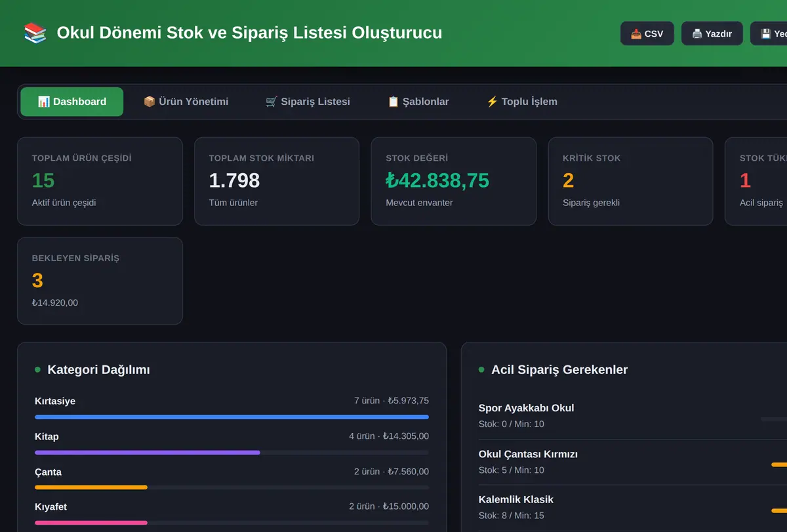
Task: Select the pending order amount ₺14.920,00
Action: [x=55, y=302]
